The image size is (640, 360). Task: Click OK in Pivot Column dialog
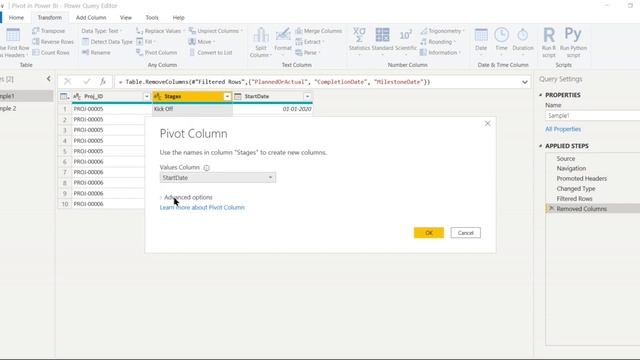429,233
